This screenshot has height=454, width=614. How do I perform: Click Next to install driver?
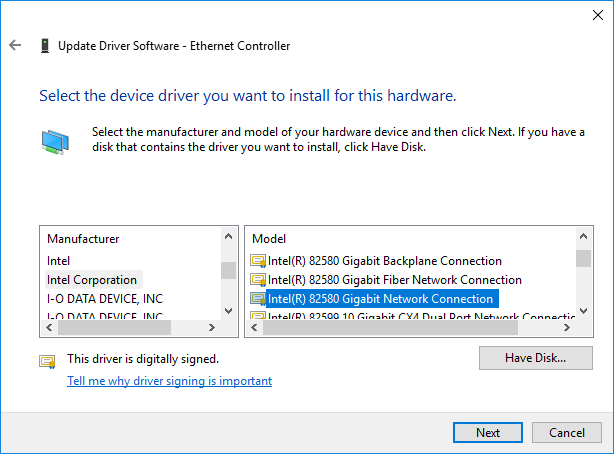click(488, 432)
